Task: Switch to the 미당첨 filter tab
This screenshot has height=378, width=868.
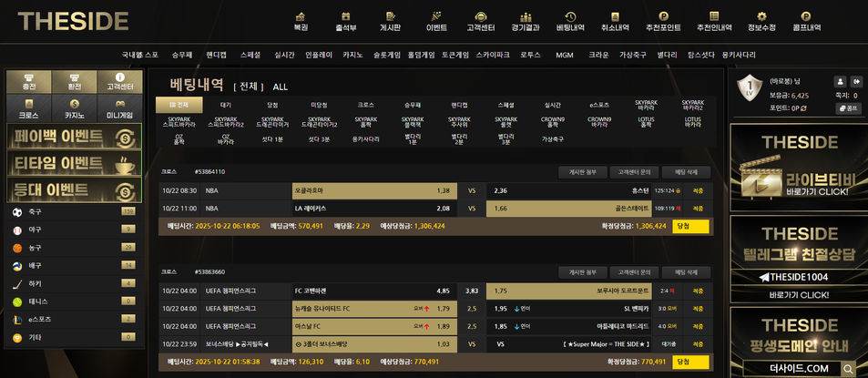Action: [319, 105]
